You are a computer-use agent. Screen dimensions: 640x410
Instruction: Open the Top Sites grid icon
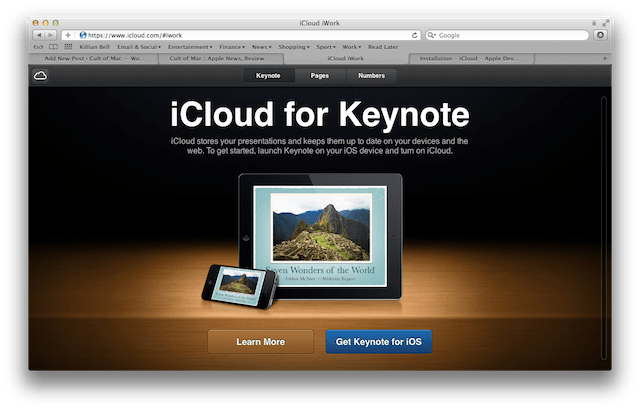(67, 47)
